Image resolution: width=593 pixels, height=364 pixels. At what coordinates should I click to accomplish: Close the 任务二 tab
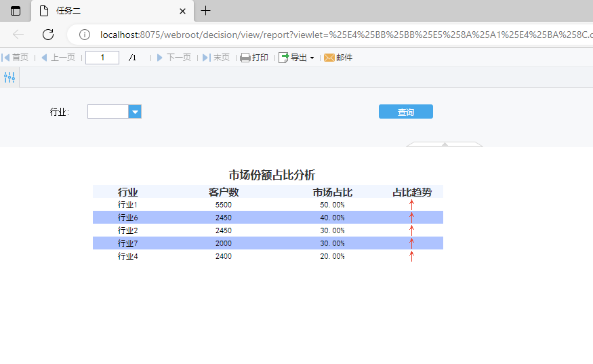point(182,12)
